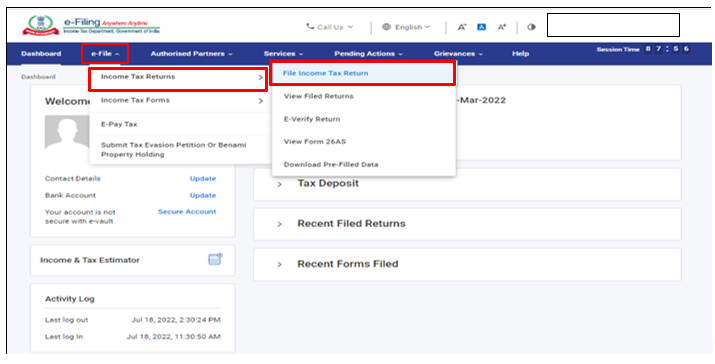Open the Authorised Partners dropdown menu
This screenshot has width=715, height=364.
pyautogui.click(x=192, y=54)
